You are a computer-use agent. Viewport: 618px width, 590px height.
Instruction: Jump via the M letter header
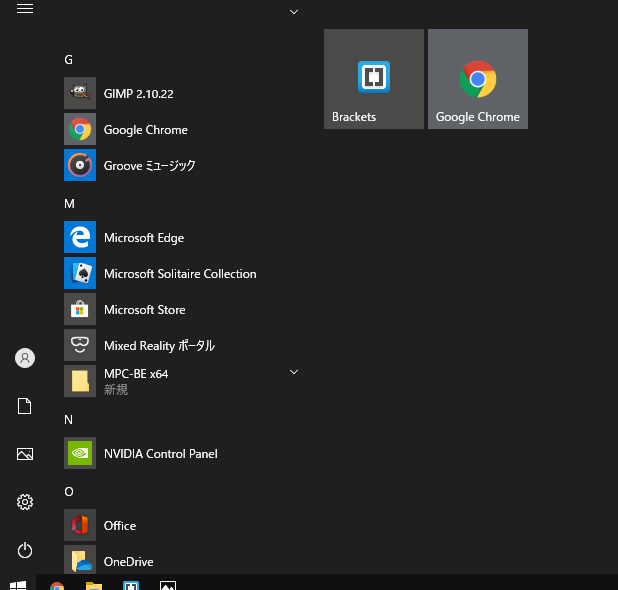[69, 204]
